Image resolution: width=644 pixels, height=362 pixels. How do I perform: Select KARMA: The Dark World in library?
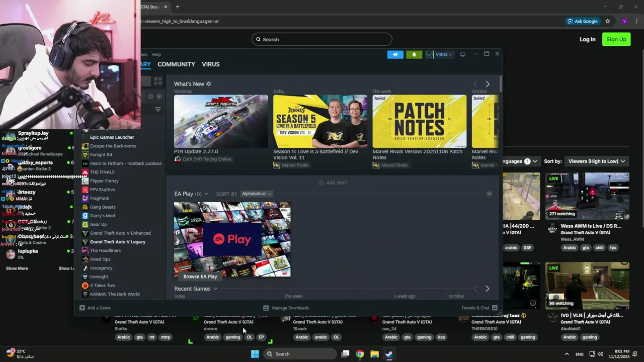pyautogui.click(x=115, y=294)
